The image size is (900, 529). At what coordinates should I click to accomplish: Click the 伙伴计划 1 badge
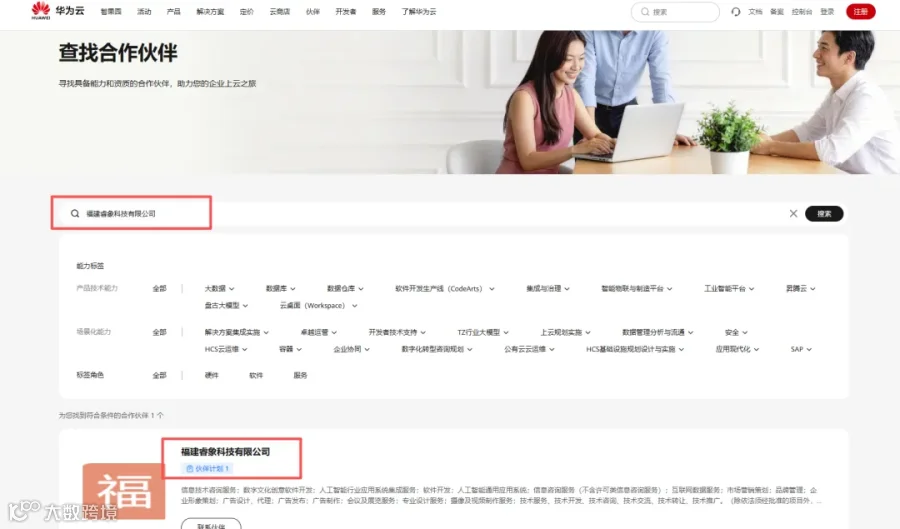208,468
